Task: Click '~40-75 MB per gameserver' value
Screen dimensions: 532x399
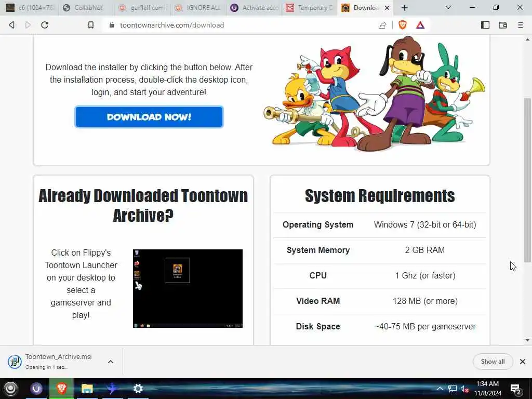Action: [x=425, y=326]
